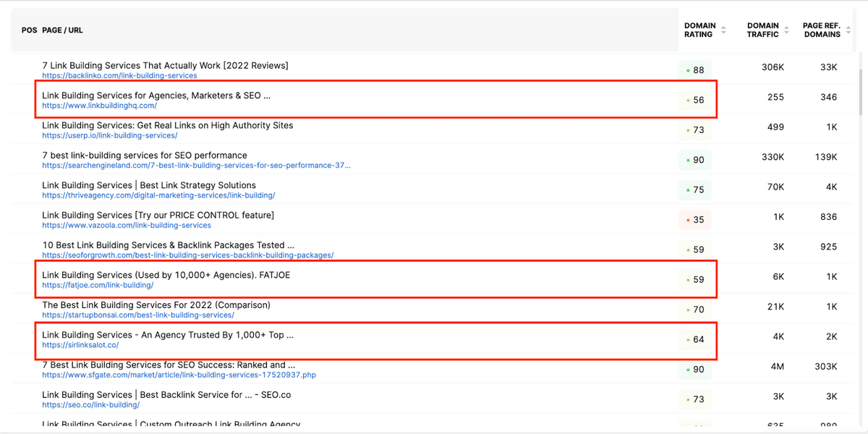Click the red Domain Rating 35 badge
This screenshot has width=868, height=434.
click(x=694, y=220)
